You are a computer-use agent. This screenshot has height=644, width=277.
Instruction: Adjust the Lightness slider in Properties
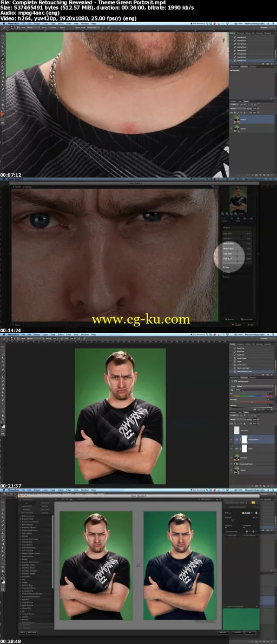(252, 407)
